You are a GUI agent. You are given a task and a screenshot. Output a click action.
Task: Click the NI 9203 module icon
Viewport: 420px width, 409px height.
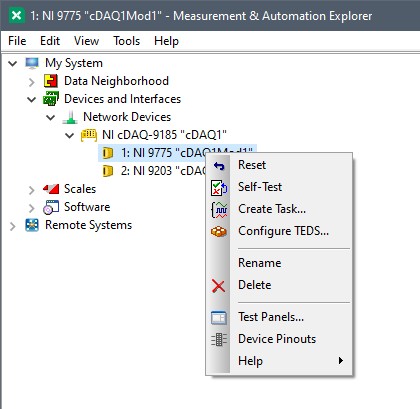click(107, 171)
